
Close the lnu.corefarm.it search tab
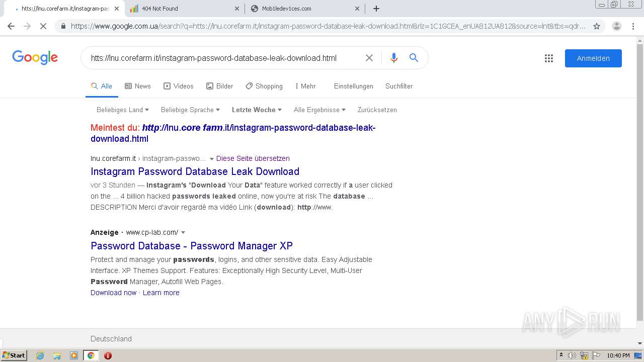[117, 9]
